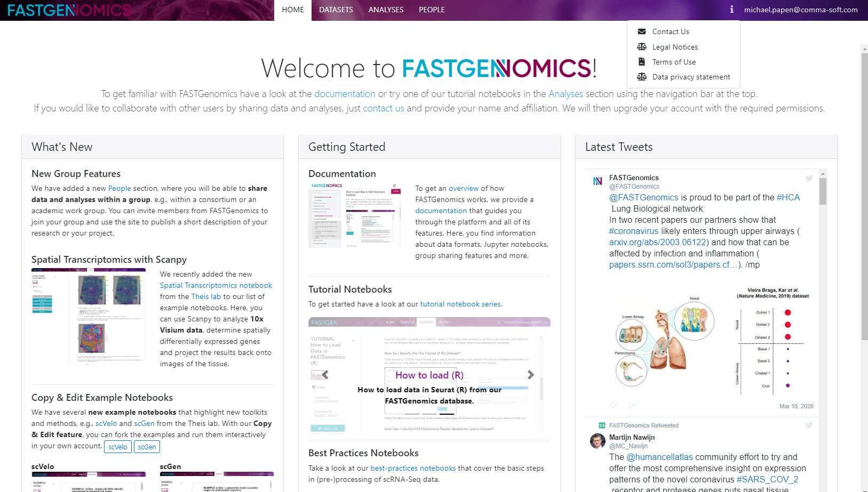
Task: Click Martijn Nawijn profile avatar
Action: tap(598, 441)
